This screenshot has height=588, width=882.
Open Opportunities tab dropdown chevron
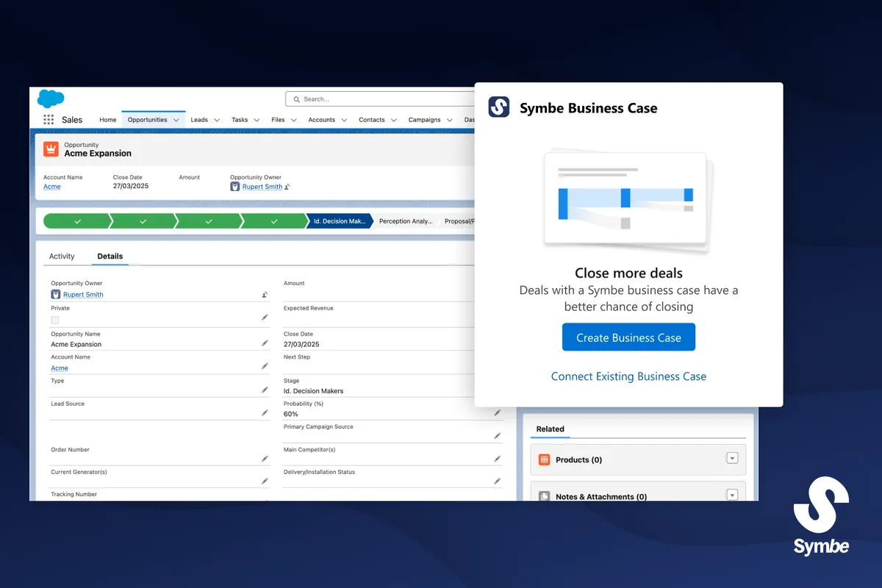[176, 120]
